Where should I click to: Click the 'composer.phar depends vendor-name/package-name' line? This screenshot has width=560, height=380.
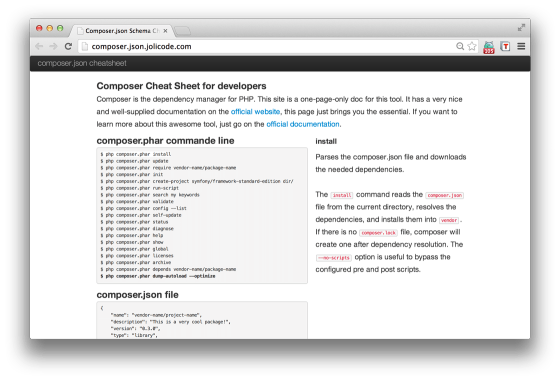(168, 269)
